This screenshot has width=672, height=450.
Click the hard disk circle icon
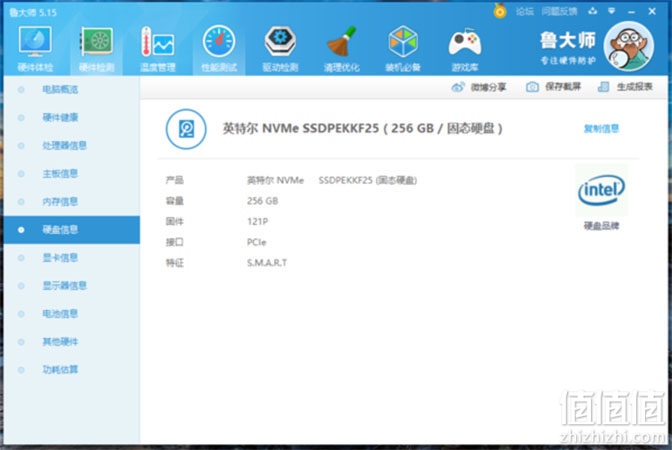point(186,129)
